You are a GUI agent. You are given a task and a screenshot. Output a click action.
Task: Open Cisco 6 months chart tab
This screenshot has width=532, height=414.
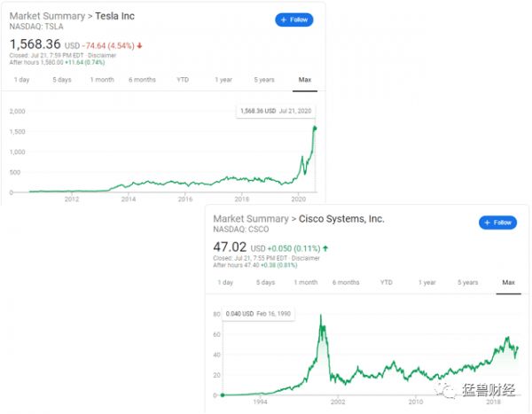pos(347,283)
